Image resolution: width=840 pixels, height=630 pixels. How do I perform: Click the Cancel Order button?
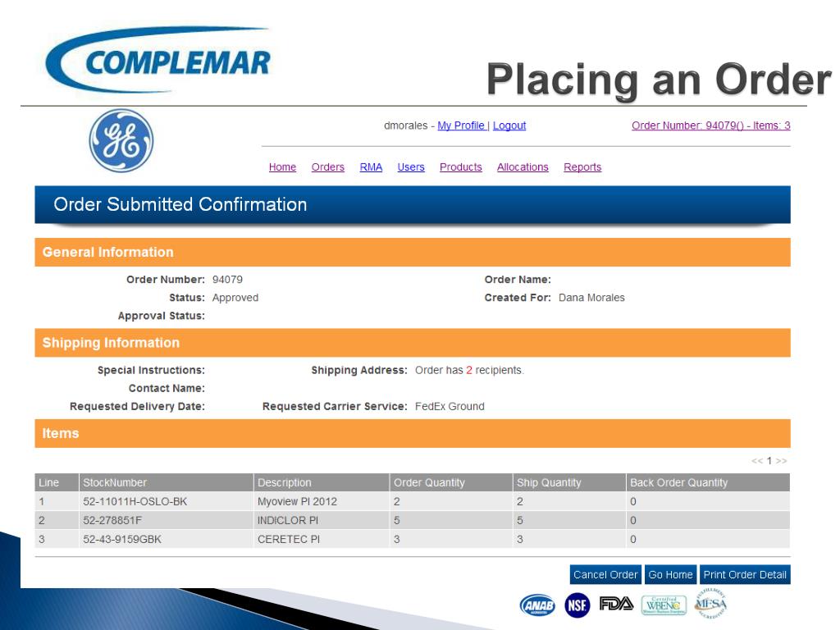(605, 575)
